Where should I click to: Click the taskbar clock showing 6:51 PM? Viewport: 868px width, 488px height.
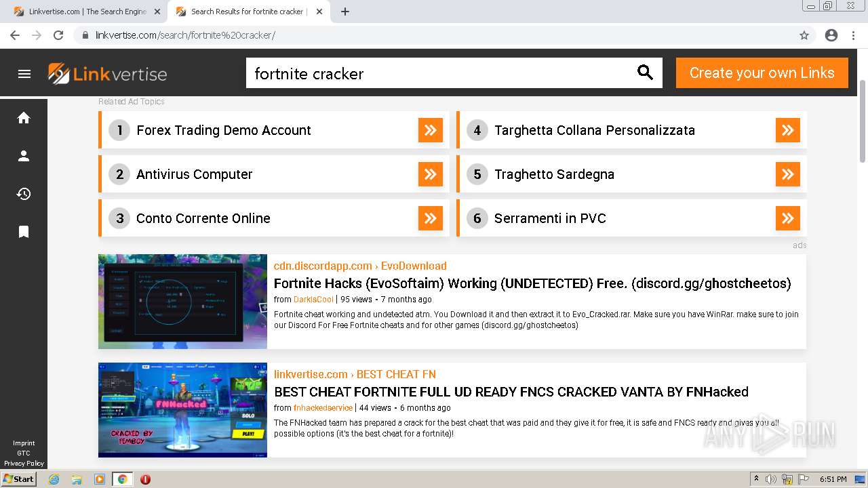tap(833, 479)
